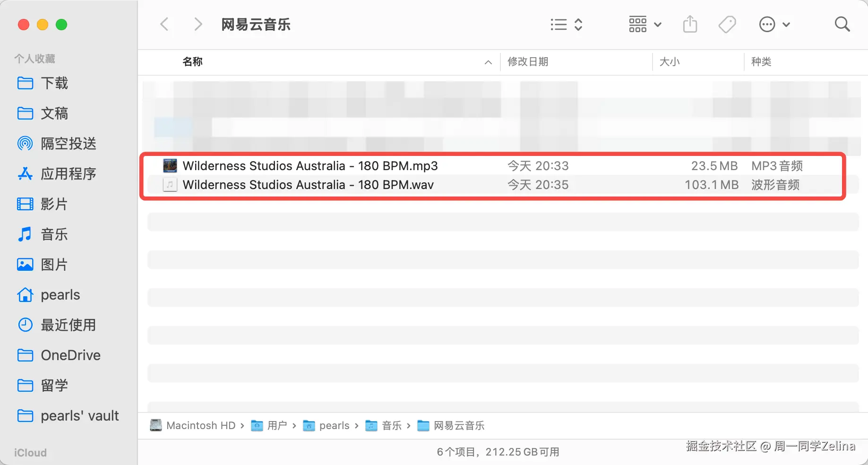
Task: Open the More actions ellipsis menu
Action: [x=774, y=25]
